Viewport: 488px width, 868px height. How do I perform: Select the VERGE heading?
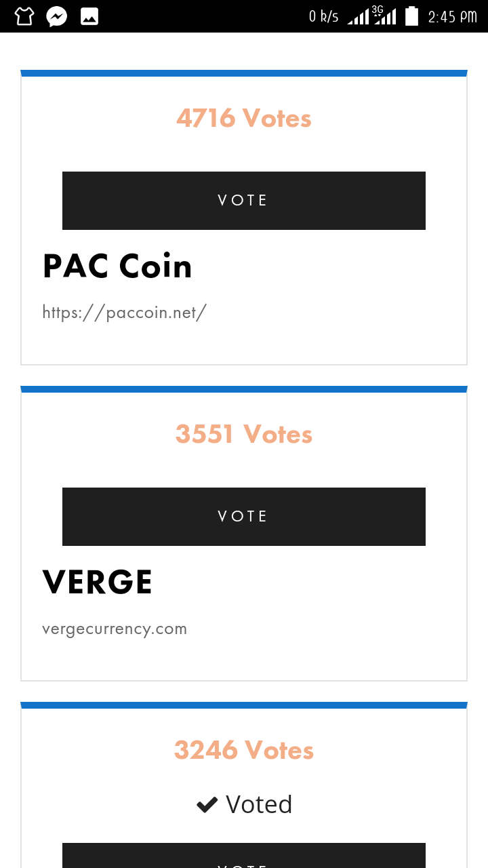pyautogui.click(x=98, y=583)
